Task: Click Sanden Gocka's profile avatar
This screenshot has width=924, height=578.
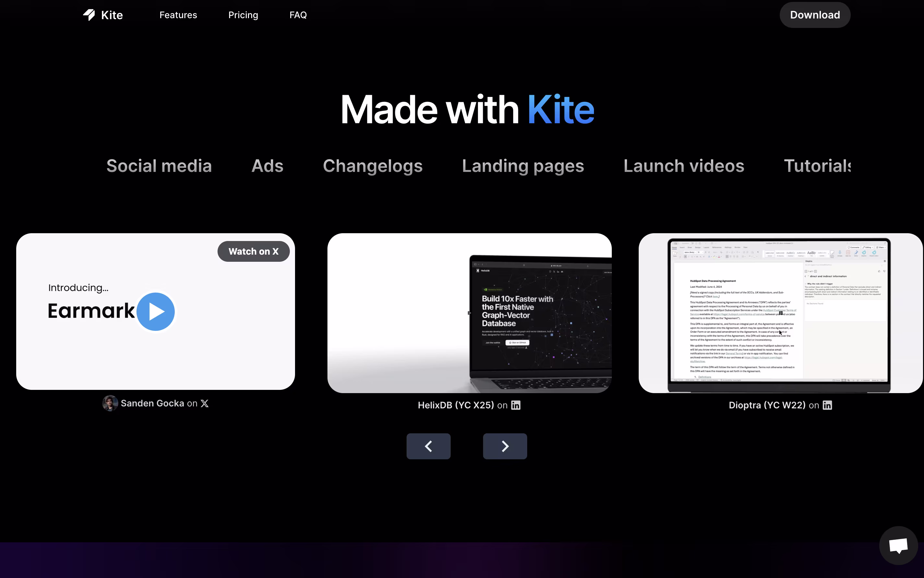Action: 110,403
